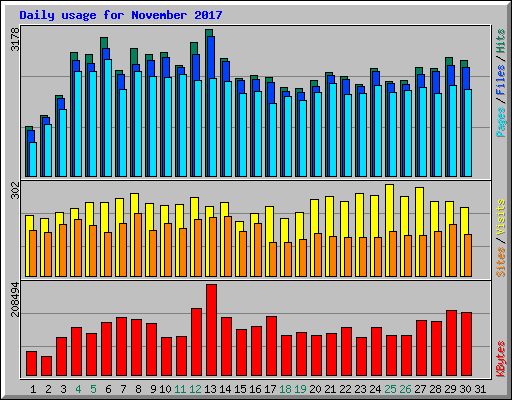Select day 30 on the x-axis
Screen dimensions: 512x400
[x=465, y=389]
